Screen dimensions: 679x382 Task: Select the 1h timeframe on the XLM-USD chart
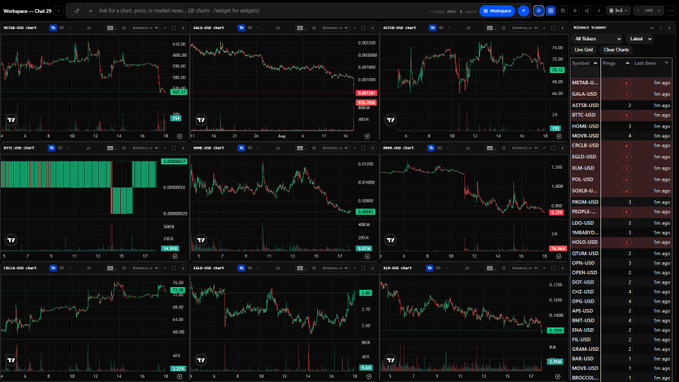coord(430,268)
